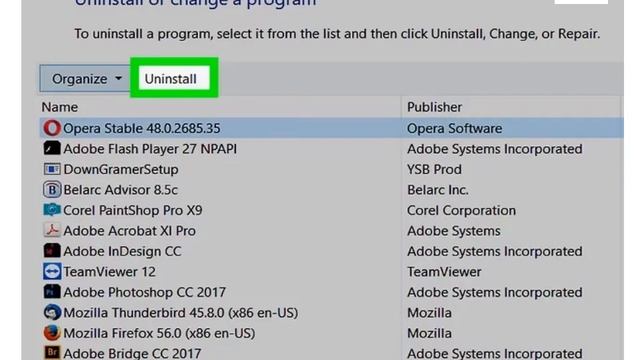Viewport: 640px width, 360px height.
Task: Select Corel PaintShop Pro X9
Action: pos(133,210)
